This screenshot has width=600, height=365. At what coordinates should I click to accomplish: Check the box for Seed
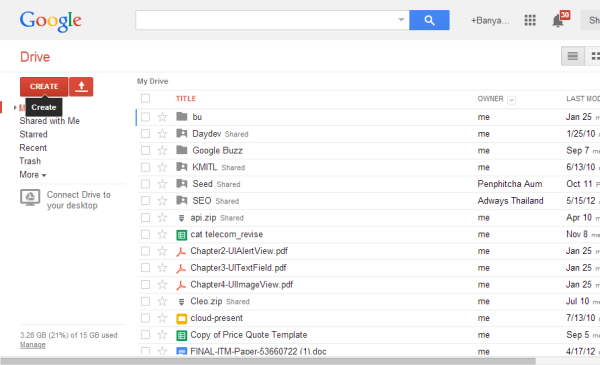[x=145, y=184]
